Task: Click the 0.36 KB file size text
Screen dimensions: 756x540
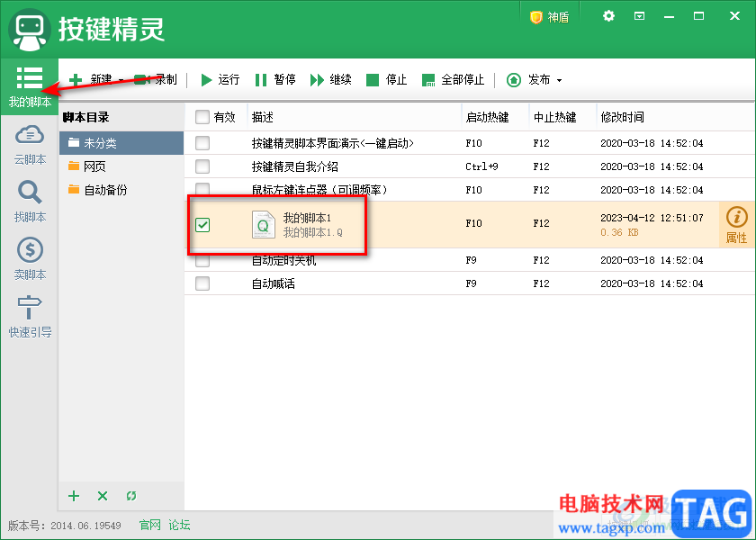Action: click(619, 232)
